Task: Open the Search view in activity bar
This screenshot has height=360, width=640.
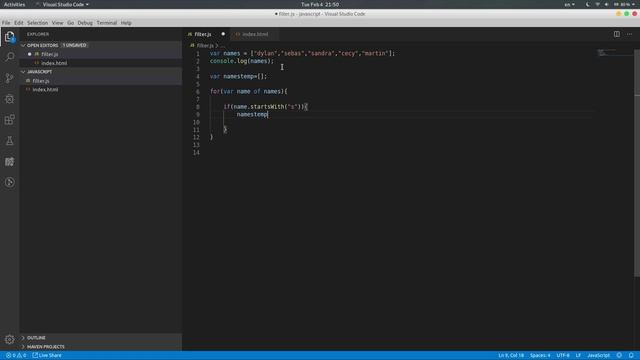Action: [x=9, y=57]
